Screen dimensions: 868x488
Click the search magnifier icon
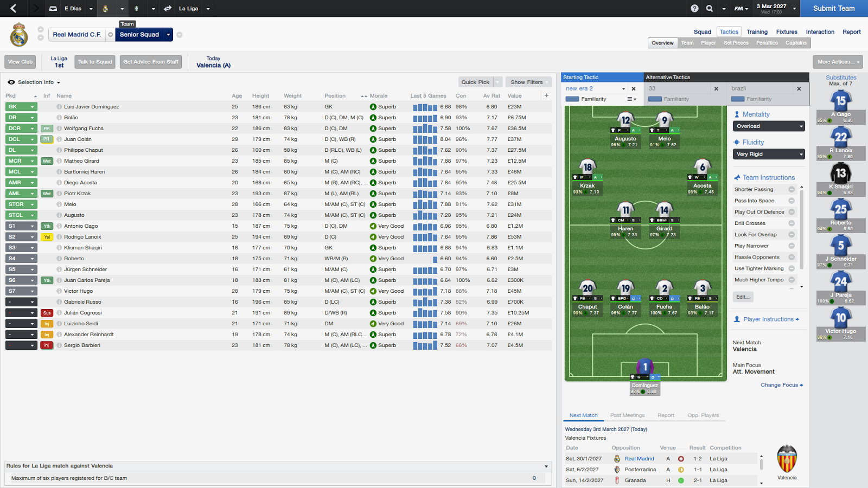[x=710, y=9]
